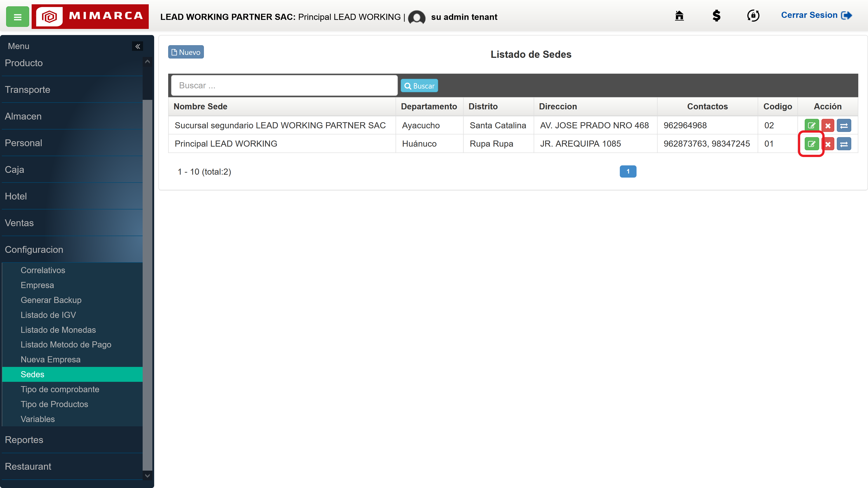
Task: Expand the Personal menu section
Action: [x=72, y=143]
